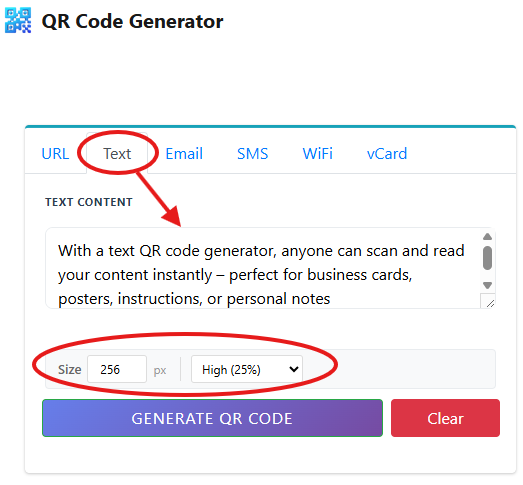523x485 pixels.
Task: Switch to the URL tab
Action: [55, 154]
